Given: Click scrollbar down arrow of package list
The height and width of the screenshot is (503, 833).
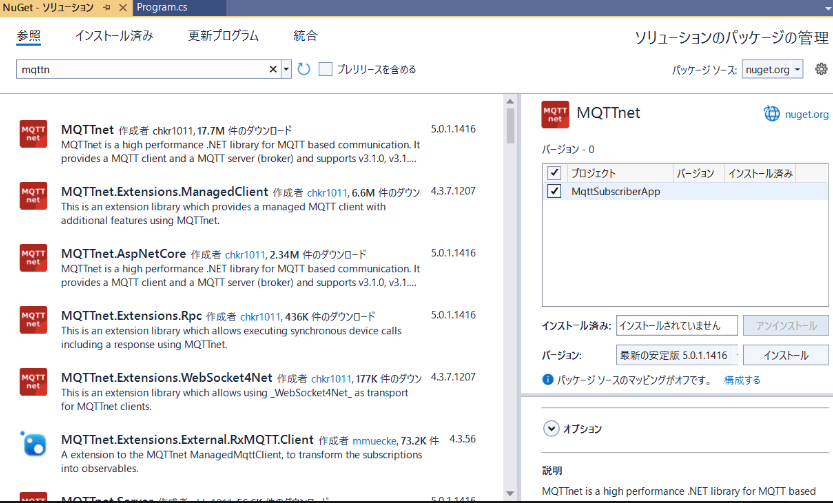Looking at the screenshot, I should (x=510, y=493).
